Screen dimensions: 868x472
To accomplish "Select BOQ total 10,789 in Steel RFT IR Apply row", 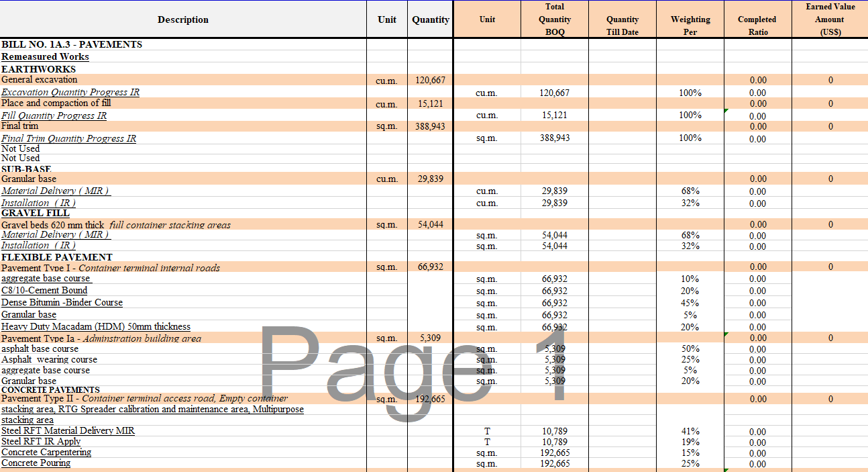I will [555, 442].
